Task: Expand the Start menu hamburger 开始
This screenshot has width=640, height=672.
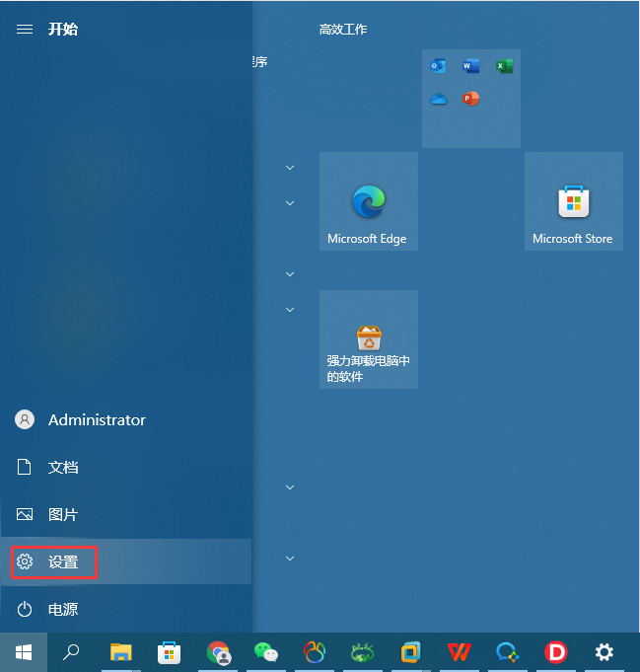Action: point(25,30)
